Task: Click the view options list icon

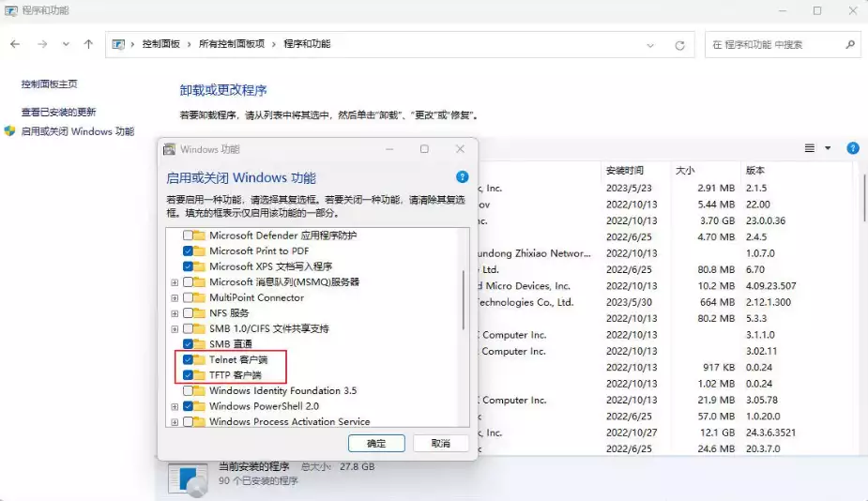Action: click(x=809, y=148)
